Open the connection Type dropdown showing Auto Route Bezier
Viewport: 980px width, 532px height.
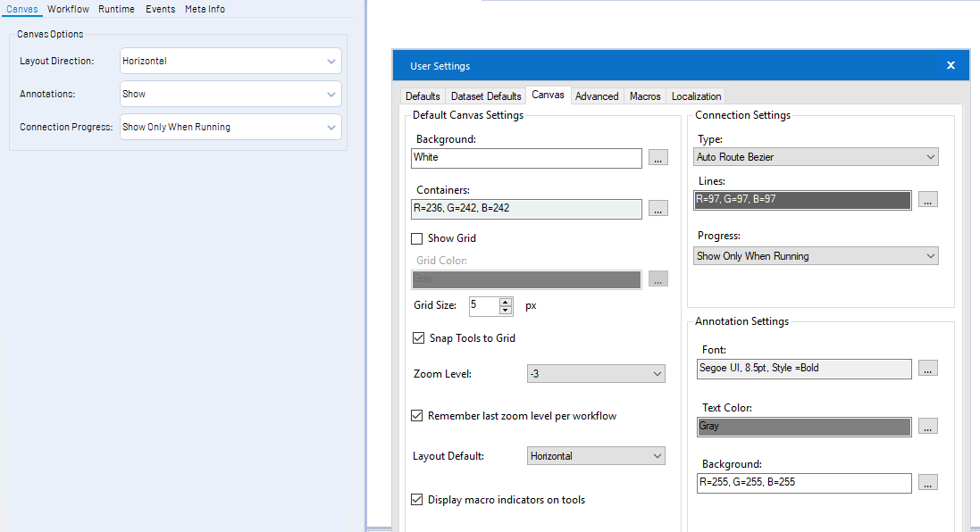click(815, 156)
